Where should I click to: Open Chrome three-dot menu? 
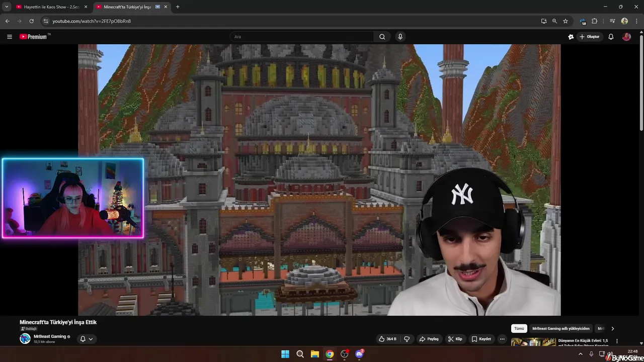pyautogui.click(x=636, y=21)
